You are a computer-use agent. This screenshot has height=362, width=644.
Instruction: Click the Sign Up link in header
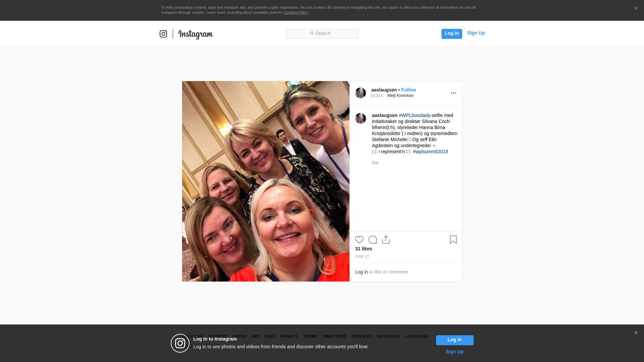[476, 33]
